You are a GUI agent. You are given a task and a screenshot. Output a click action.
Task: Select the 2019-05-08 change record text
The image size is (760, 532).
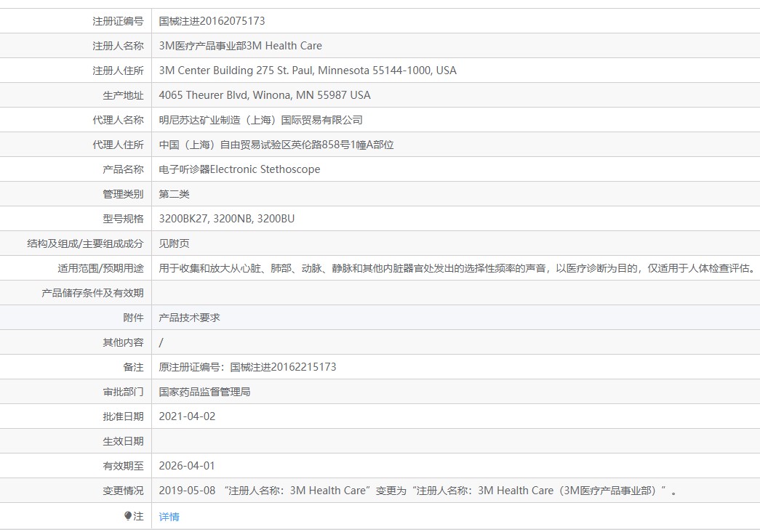(417, 491)
